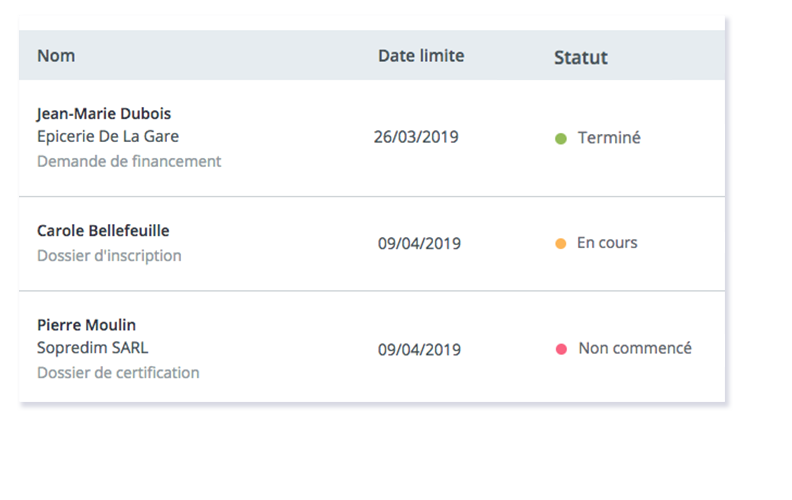This screenshot has height=500, width=792.
Task: Open Pierre Moulin entry
Action: (x=86, y=325)
